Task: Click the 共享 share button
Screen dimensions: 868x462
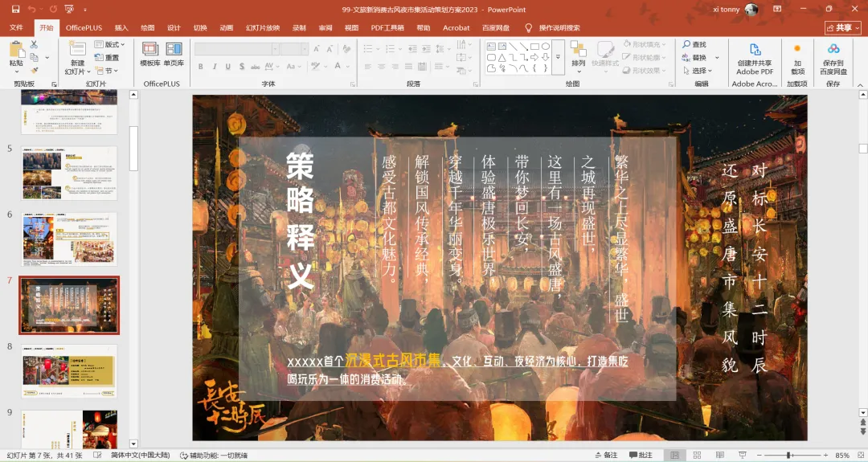Action: 843,27
